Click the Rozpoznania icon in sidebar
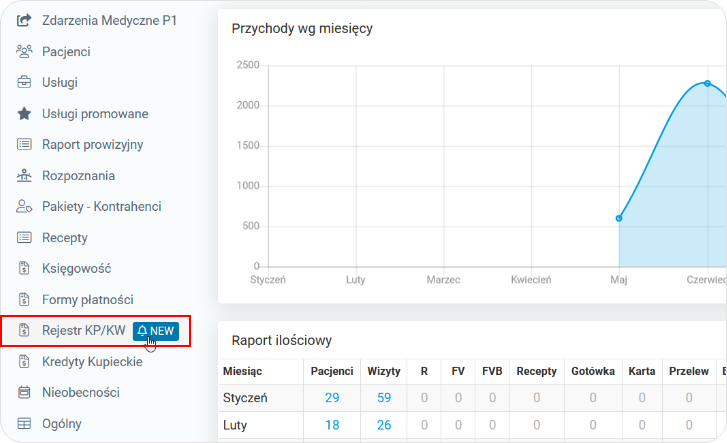727x443 pixels. point(24,176)
